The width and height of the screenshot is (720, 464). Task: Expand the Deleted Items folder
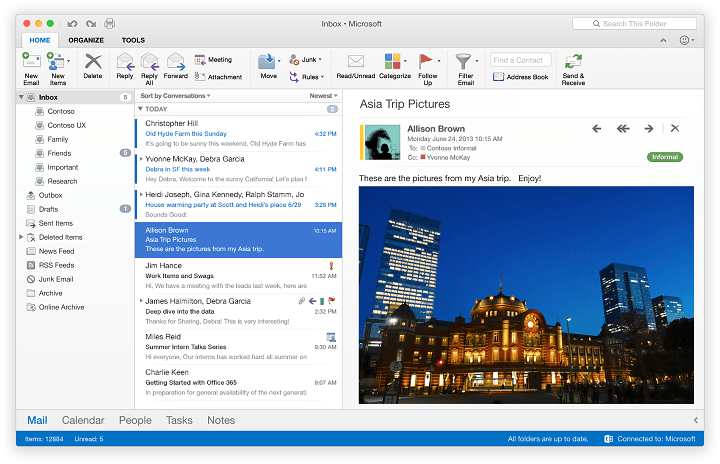21,237
